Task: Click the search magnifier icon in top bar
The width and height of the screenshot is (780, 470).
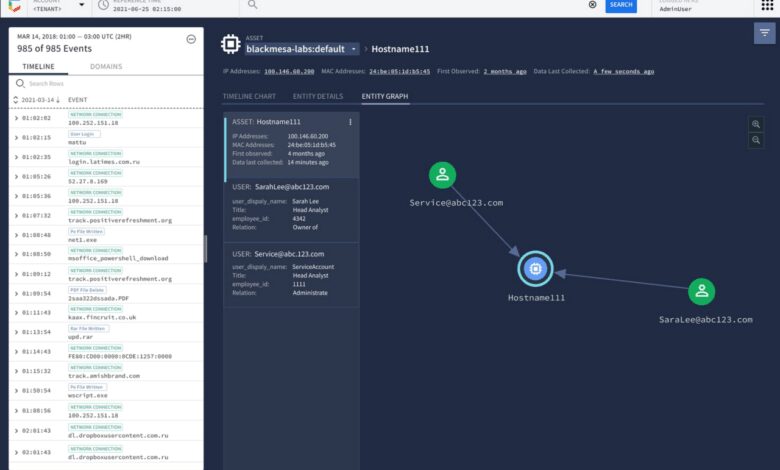Action: point(253,4)
